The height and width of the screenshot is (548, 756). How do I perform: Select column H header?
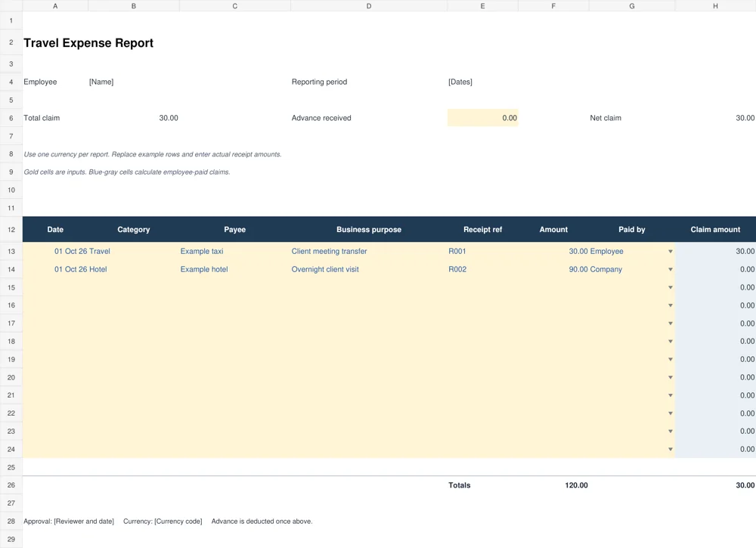pyautogui.click(x=715, y=6)
